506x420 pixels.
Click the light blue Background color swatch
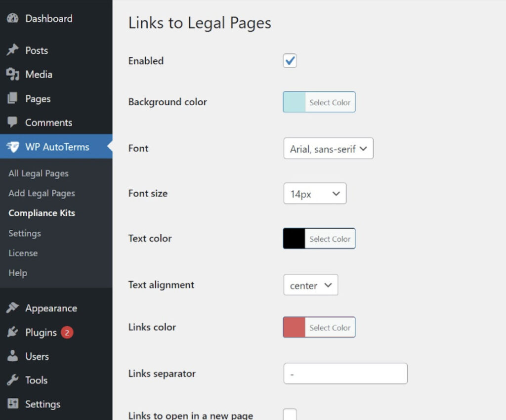(x=295, y=102)
